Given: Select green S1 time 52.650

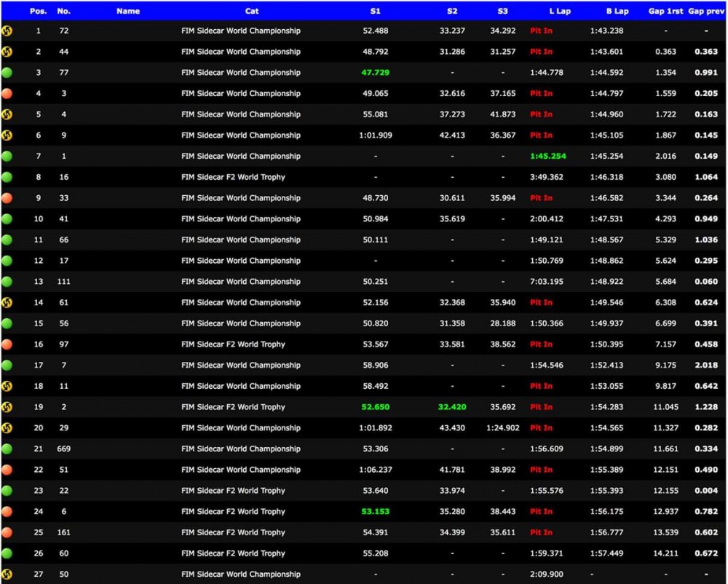Looking at the screenshot, I should (x=375, y=406).
